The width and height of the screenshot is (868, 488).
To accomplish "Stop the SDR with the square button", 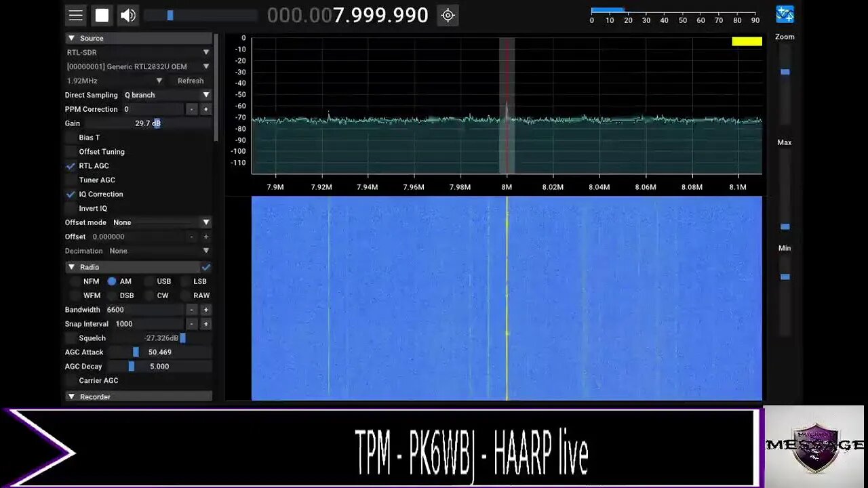I will 102,15.
